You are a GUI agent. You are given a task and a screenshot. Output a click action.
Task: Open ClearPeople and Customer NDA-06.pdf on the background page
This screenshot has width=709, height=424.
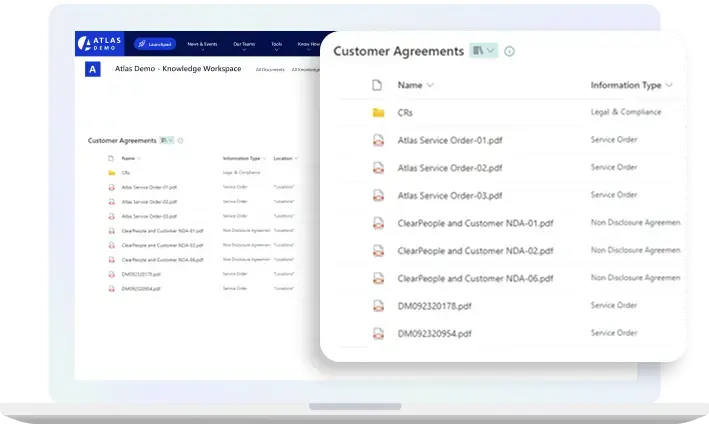[162, 260]
